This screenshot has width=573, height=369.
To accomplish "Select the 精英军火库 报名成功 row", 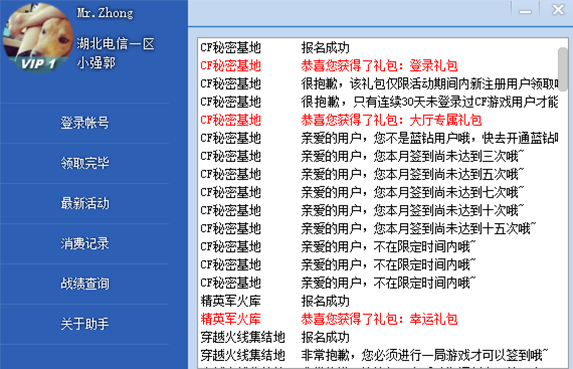I will pyautogui.click(x=379, y=301).
